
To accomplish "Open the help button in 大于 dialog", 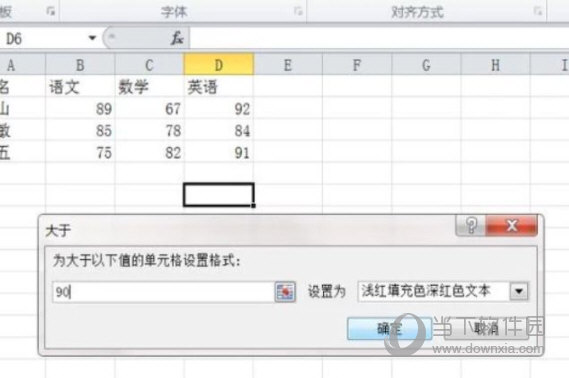I will pyautogui.click(x=470, y=225).
